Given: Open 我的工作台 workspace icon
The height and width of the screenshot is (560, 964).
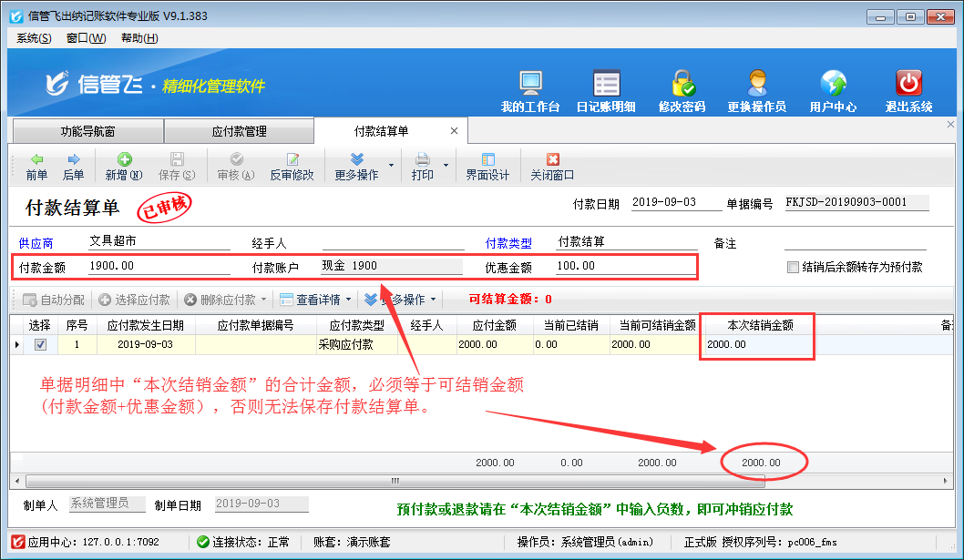Looking at the screenshot, I should click(530, 90).
